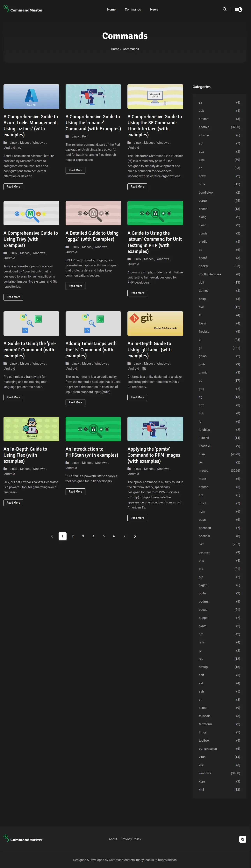The height and width of the screenshot is (868, 251).
Task: Open the npm category
Action: pos(219,511)
